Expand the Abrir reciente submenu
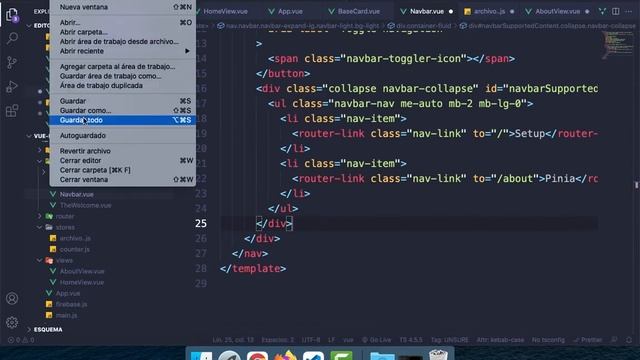Screen dimensions: 640x360 coord(122,51)
